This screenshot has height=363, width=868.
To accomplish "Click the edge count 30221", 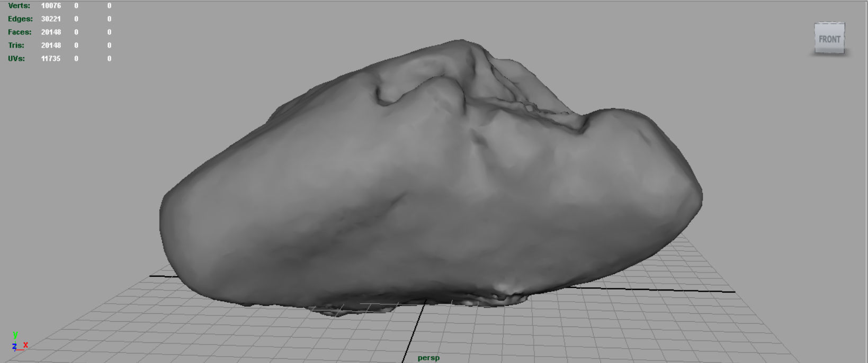I will [51, 19].
